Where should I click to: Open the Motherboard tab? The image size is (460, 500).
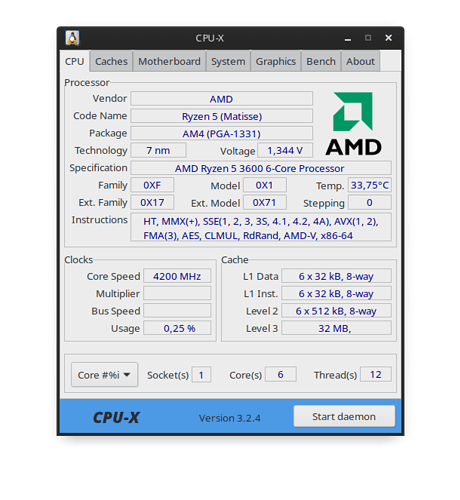[x=169, y=61]
